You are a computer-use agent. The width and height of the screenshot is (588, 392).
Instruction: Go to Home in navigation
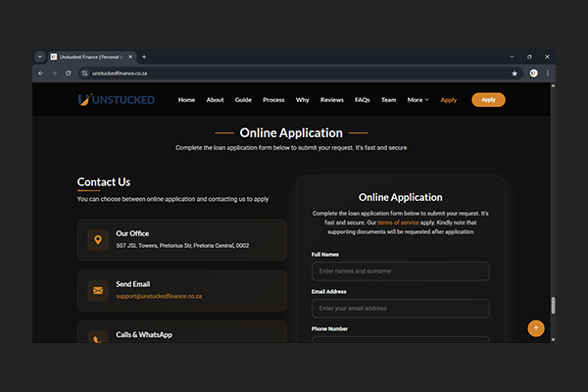186,100
